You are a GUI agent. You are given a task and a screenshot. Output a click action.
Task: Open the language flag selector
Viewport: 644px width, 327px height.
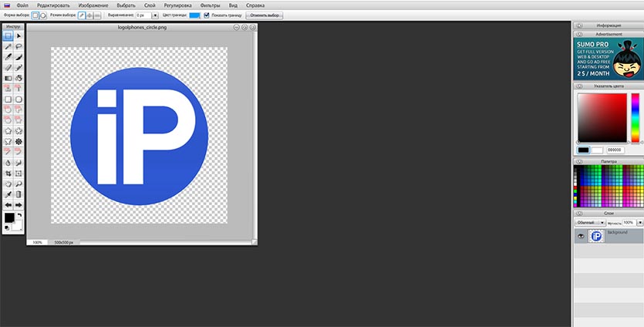tap(7, 5)
